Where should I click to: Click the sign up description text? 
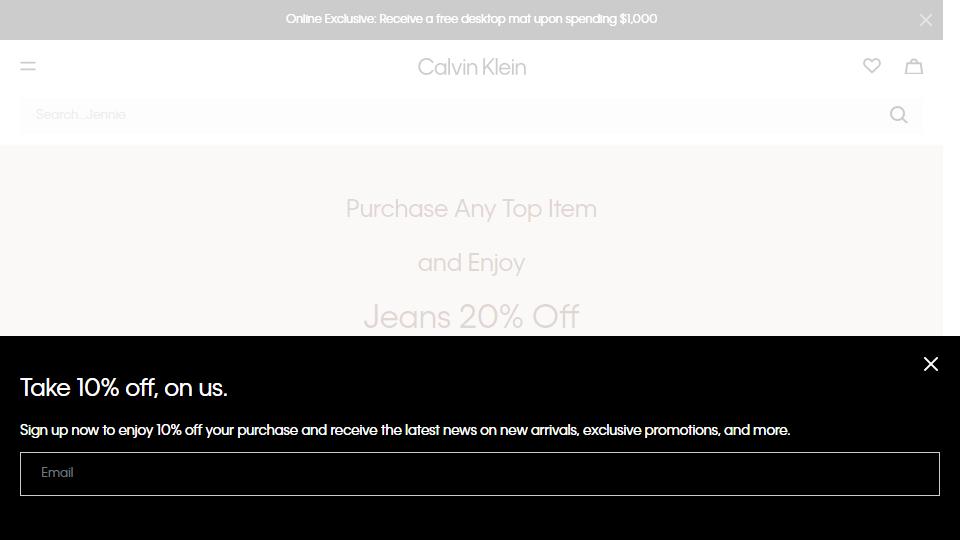pos(405,430)
